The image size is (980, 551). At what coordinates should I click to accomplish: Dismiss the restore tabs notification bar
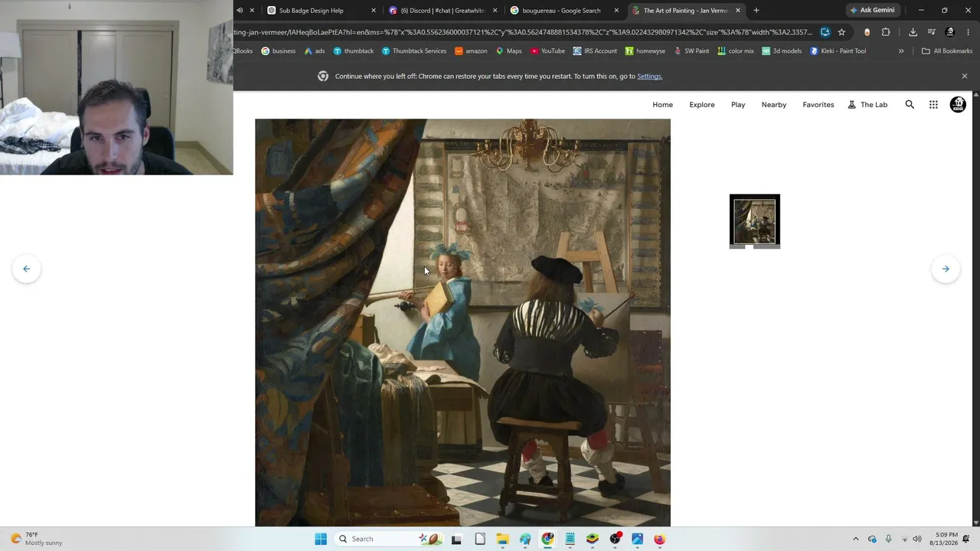coord(965,77)
